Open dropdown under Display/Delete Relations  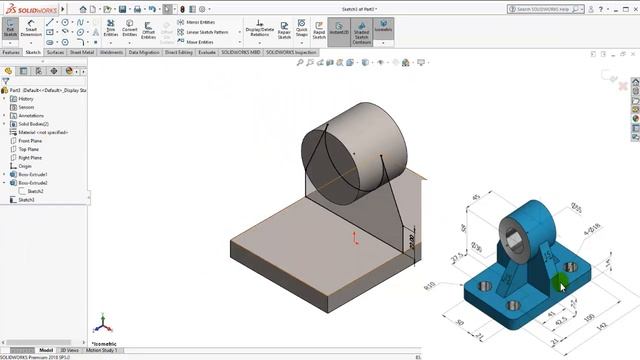(x=260, y=43)
